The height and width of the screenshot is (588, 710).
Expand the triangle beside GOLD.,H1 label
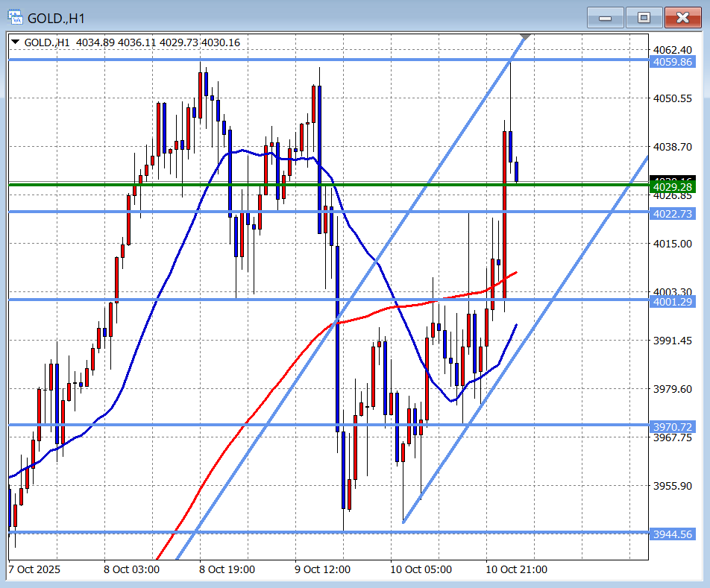coord(16,43)
